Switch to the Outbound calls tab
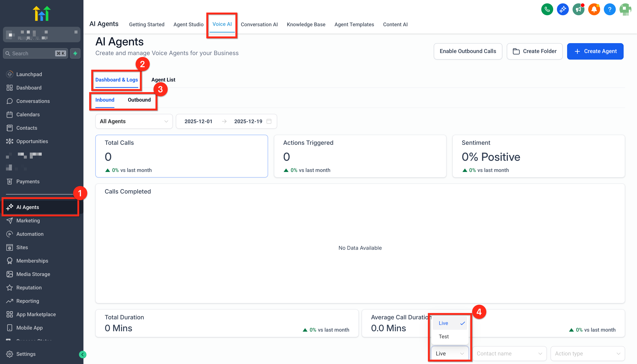The height and width of the screenshot is (364, 637). (x=139, y=100)
